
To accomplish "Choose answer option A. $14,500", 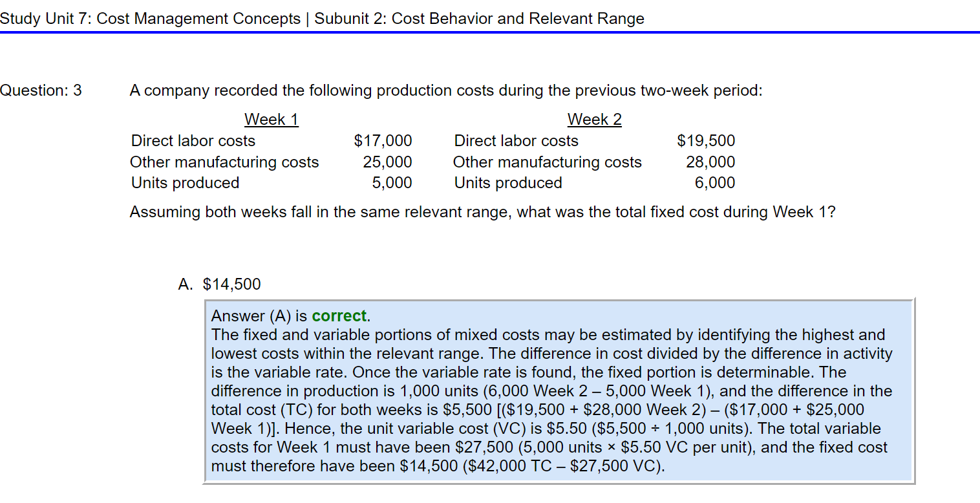I will [219, 284].
